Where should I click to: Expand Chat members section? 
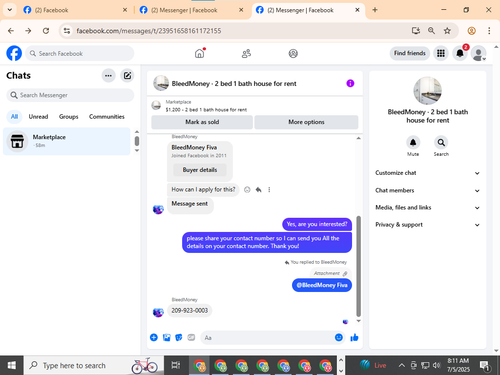point(427,190)
